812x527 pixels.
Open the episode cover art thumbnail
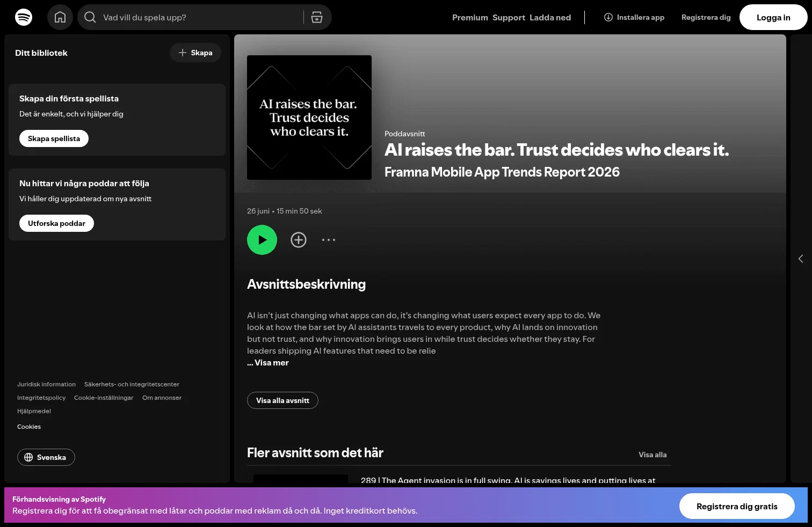click(x=309, y=118)
